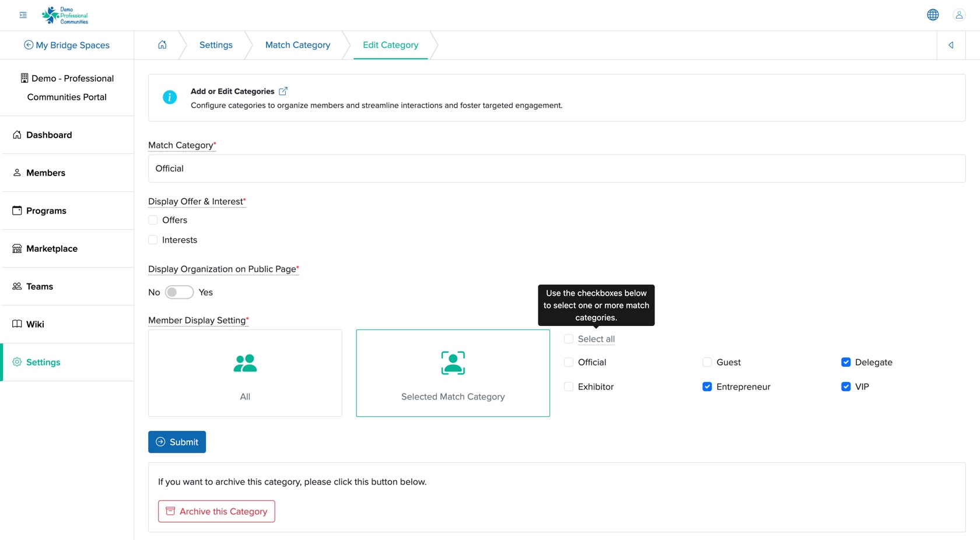Click the collapse arrow at the breadcrumb bar's right end

coord(951,45)
